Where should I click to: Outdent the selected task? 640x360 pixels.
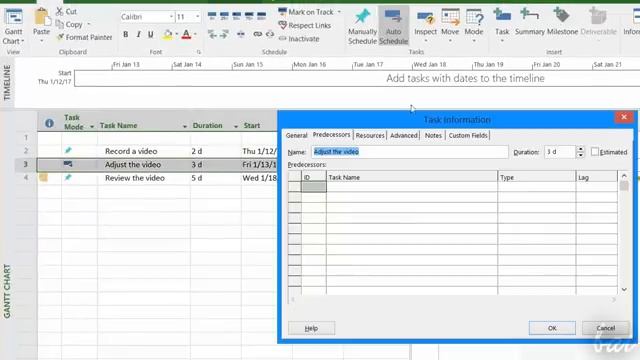click(212, 35)
